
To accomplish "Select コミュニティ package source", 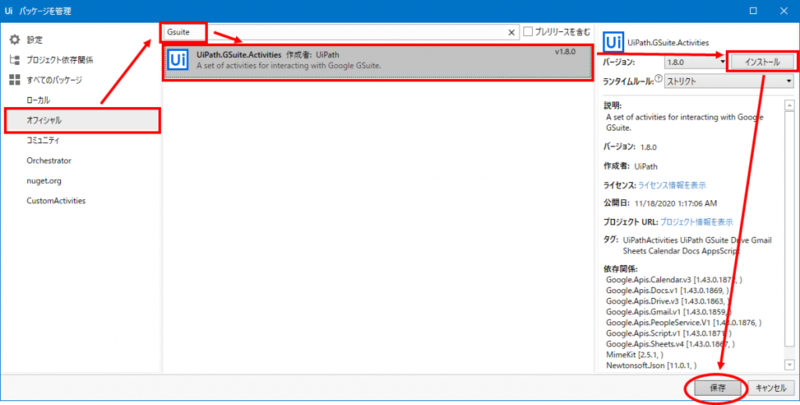I will [43, 140].
